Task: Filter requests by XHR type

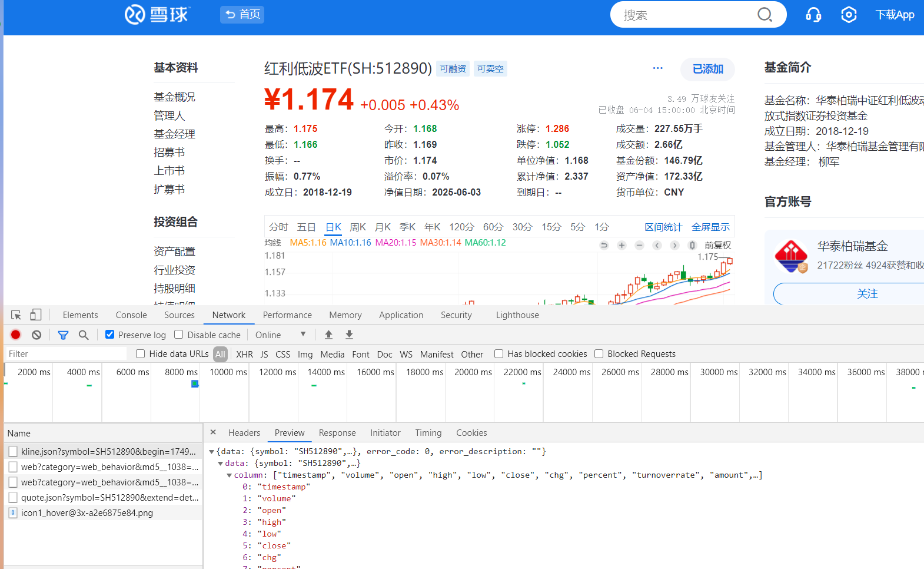Action: coord(244,354)
